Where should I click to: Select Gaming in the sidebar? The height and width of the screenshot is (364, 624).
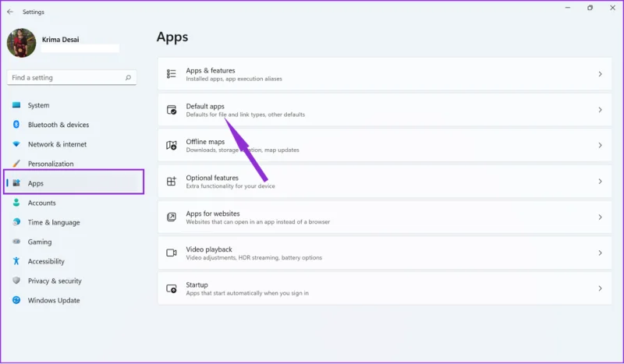(40, 242)
